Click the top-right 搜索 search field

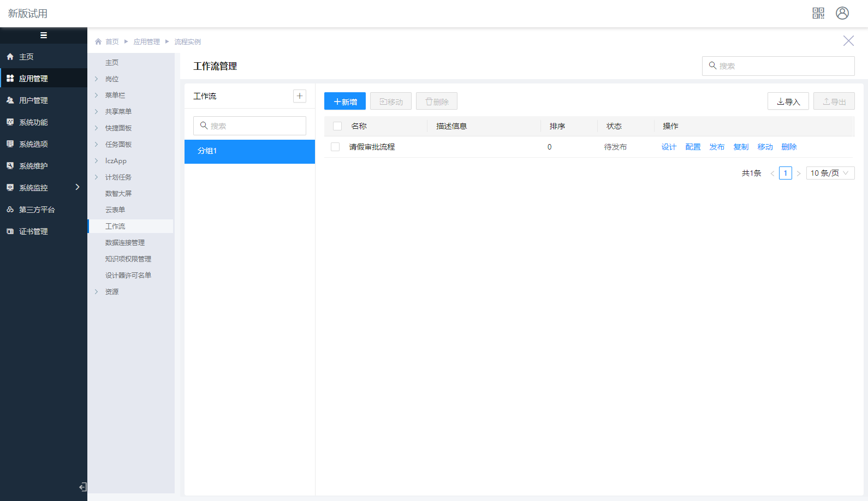(x=778, y=66)
